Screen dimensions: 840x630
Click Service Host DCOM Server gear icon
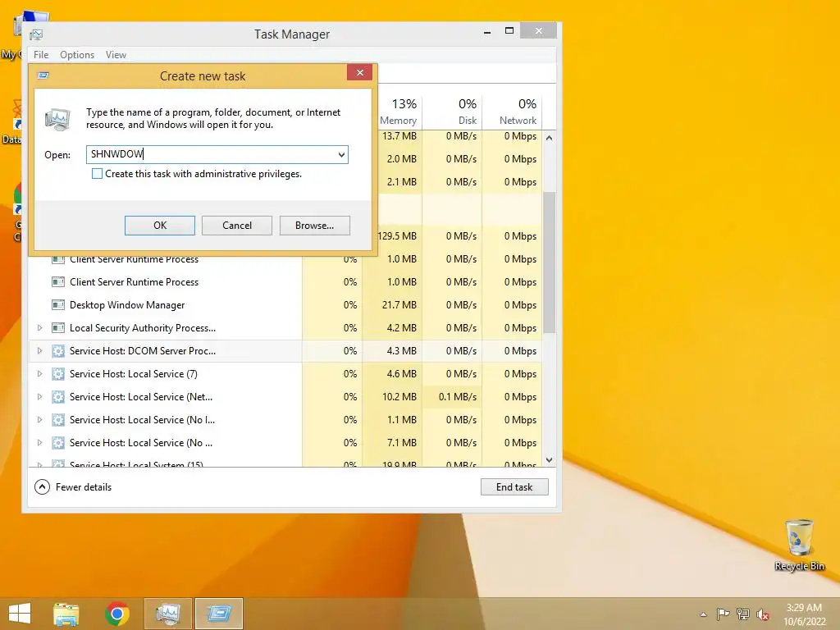click(x=58, y=351)
